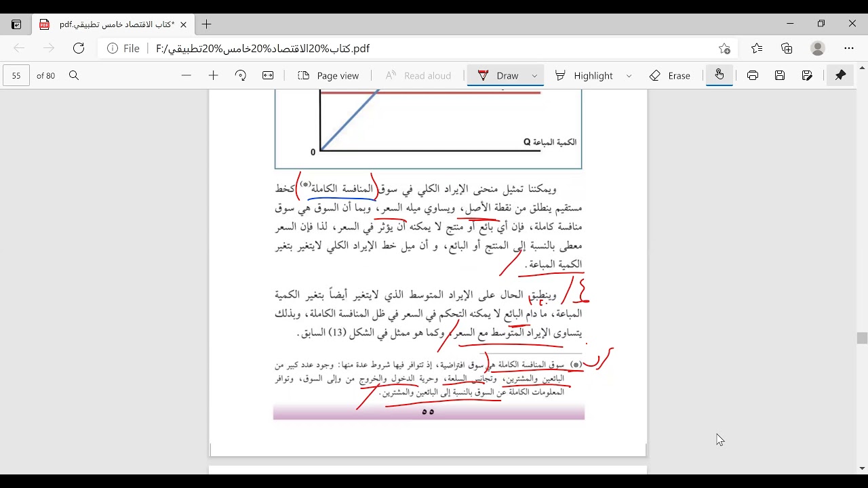Image resolution: width=868 pixels, height=488 pixels.
Task: Open browser Settings and more menu
Action: (x=849, y=48)
